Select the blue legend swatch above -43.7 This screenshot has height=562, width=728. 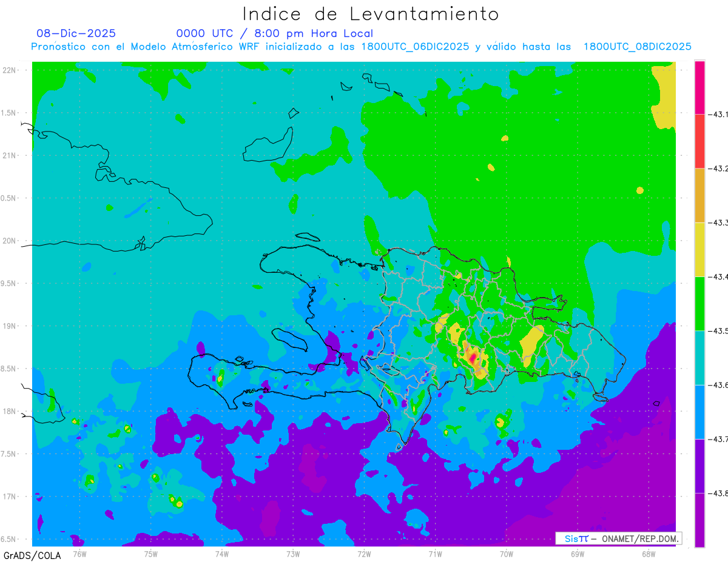(699, 412)
